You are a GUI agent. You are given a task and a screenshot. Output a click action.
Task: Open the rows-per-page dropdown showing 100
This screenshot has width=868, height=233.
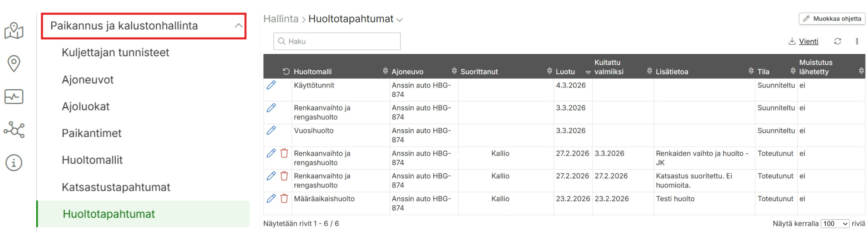(x=835, y=224)
